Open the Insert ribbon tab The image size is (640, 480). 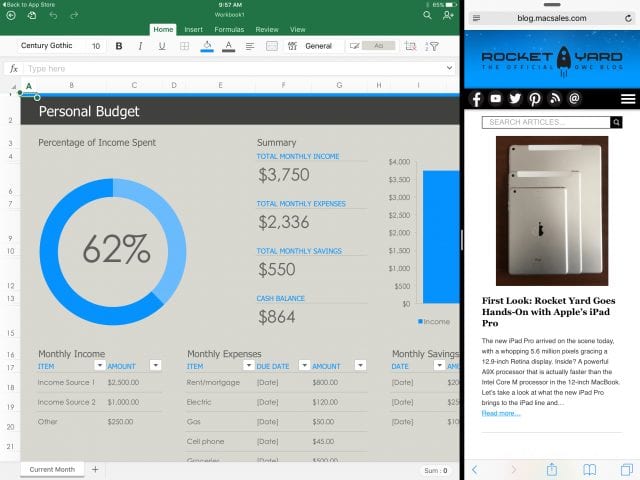click(x=193, y=30)
